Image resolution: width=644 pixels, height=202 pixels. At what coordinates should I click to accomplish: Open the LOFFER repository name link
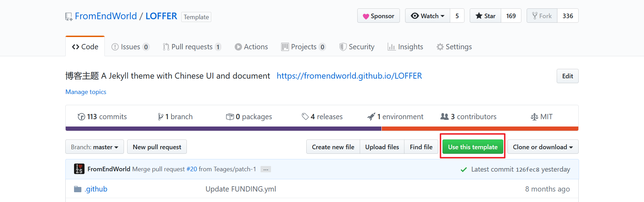[161, 16]
